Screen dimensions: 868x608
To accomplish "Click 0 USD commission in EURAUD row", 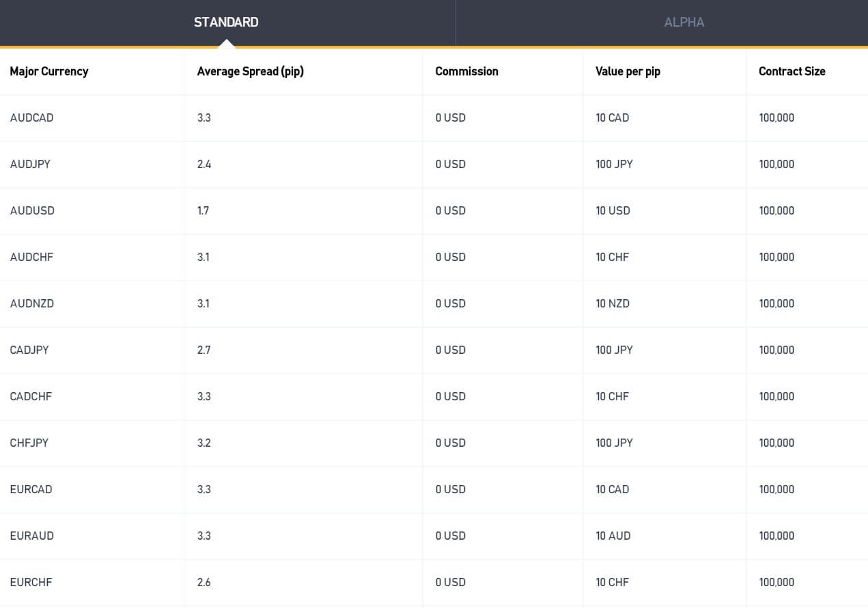I will point(450,536).
